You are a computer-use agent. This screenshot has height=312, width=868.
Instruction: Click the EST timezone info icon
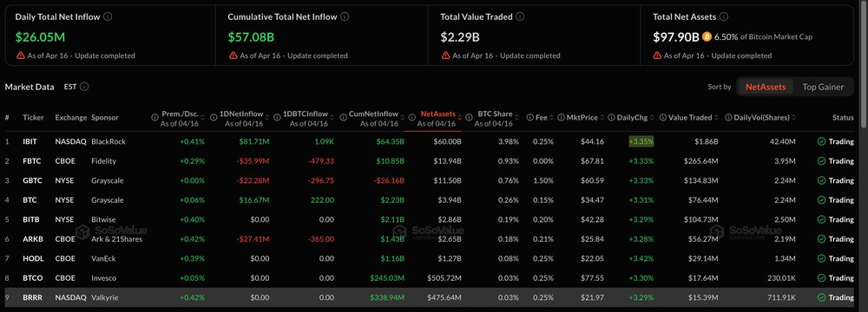pos(84,87)
